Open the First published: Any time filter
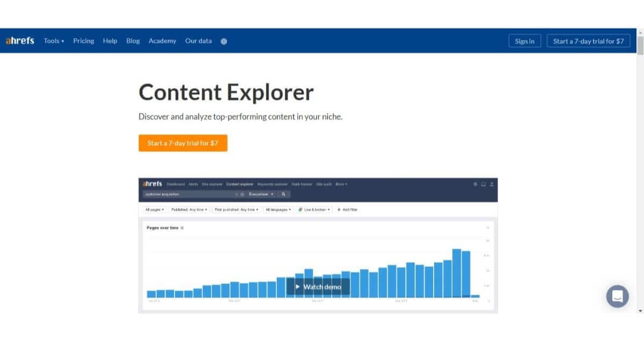Image resolution: width=644 pixels, height=342 pixels. pos(237,210)
